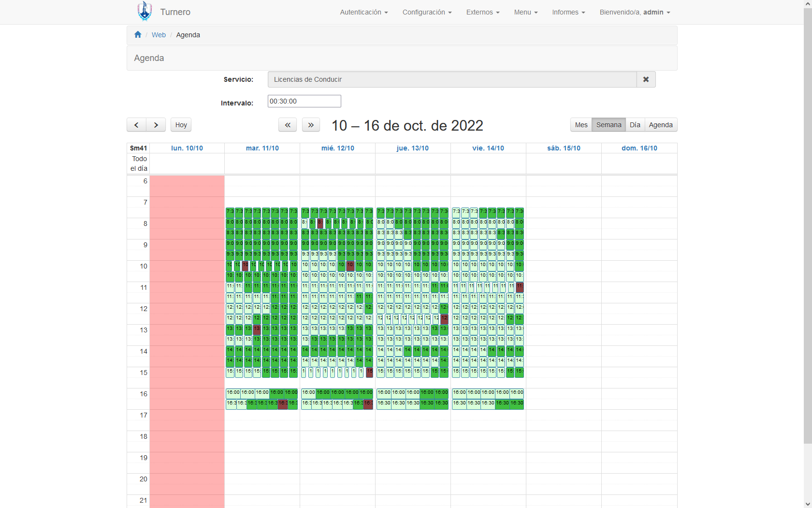Switch calendar to Mes view

point(581,125)
